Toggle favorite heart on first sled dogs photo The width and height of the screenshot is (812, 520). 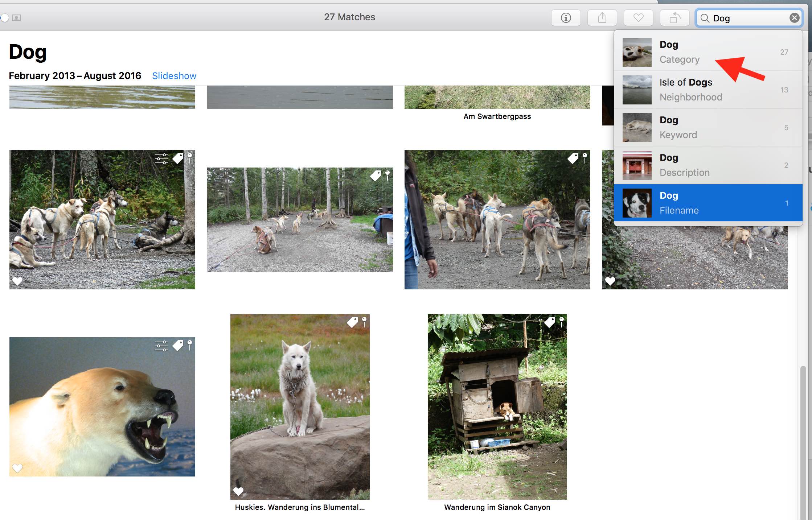(17, 281)
